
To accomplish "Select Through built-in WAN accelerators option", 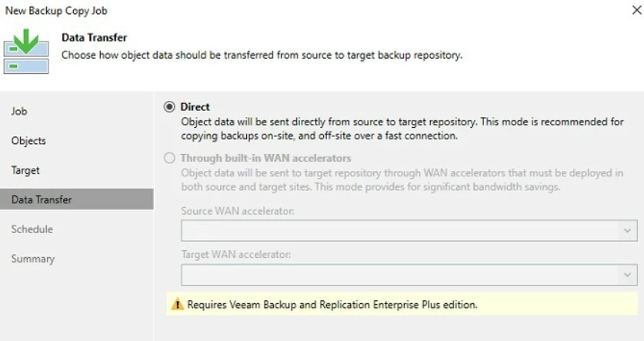I will (169, 159).
